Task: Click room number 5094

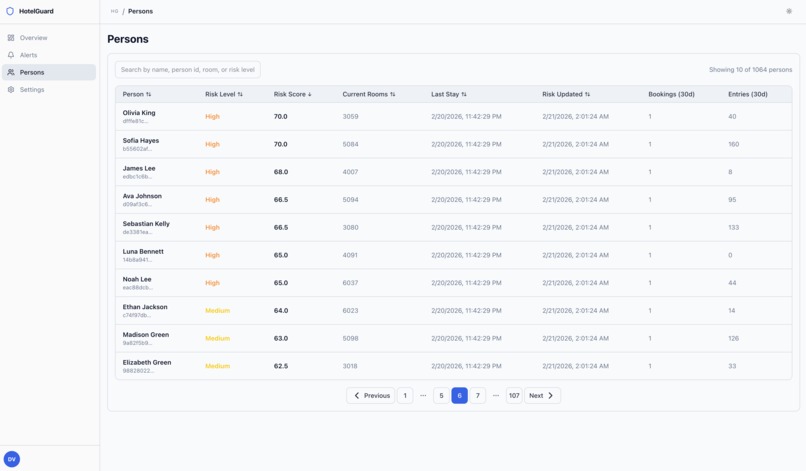Action: (351, 200)
